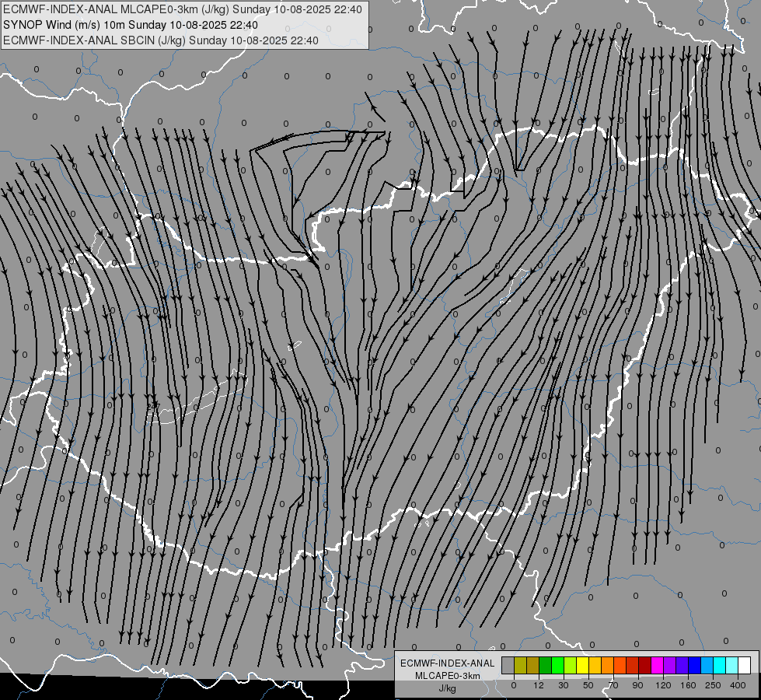
Task: Click the legend label 'MLCAPE0-3km'
Action: [x=447, y=676]
